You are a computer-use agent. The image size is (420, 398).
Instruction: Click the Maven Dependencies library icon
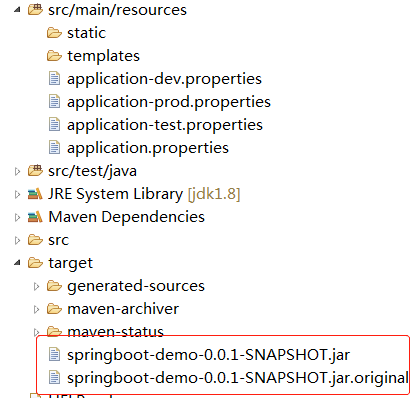(35, 217)
